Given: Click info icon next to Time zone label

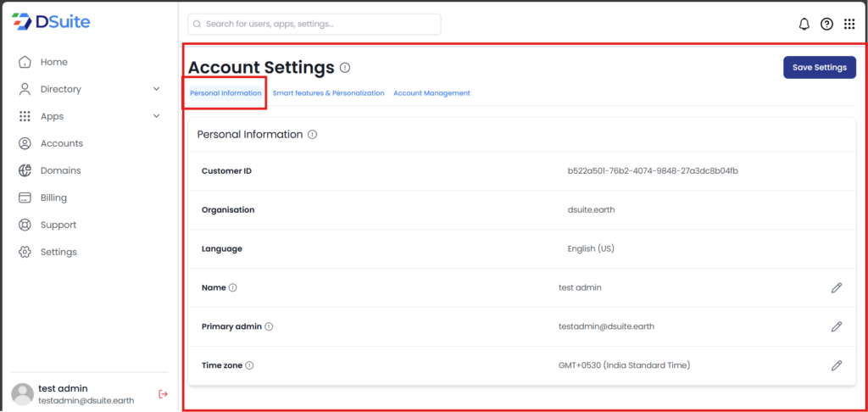Looking at the screenshot, I should coord(250,365).
